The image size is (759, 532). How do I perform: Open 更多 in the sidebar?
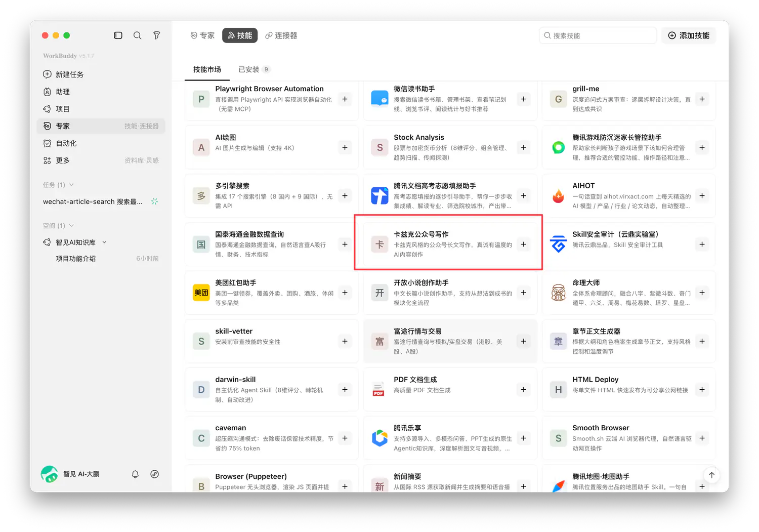click(101, 160)
